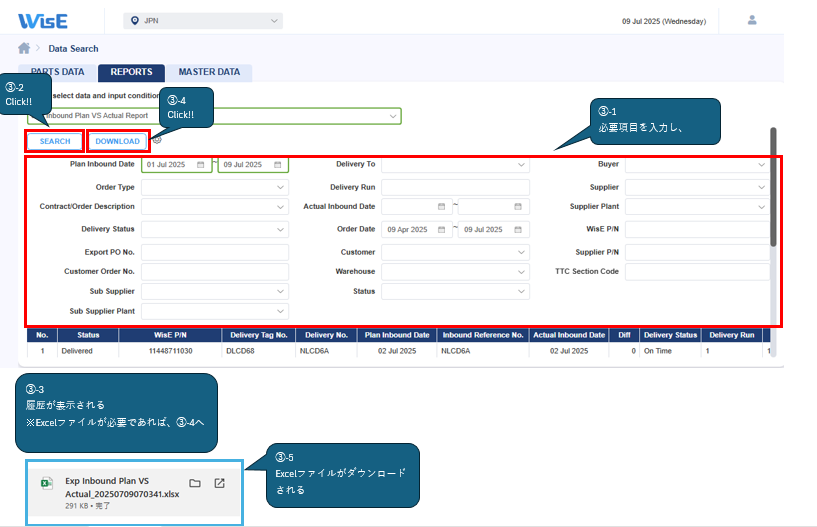The image size is (817, 527).
Task: Open calendar for Order Date end
Action: [518, 230]
